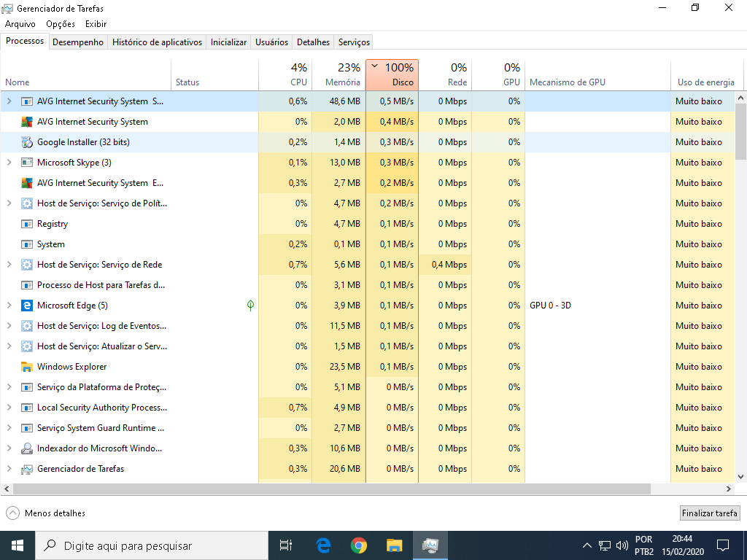The width and height of the screenshot is (747, 560).
Task: Launch Microsoft Edge from the taskbar
Action: coord(323,545)
